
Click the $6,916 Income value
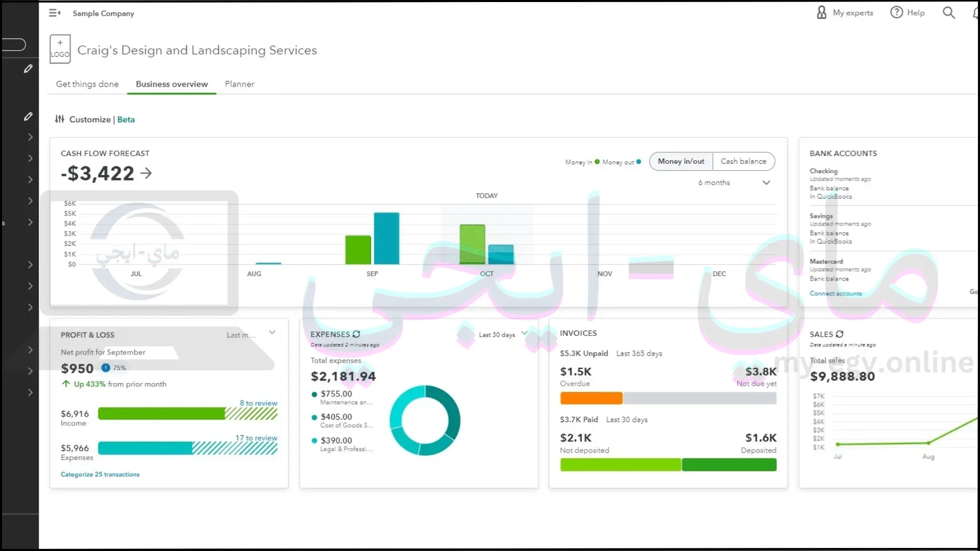coord(75,414)
